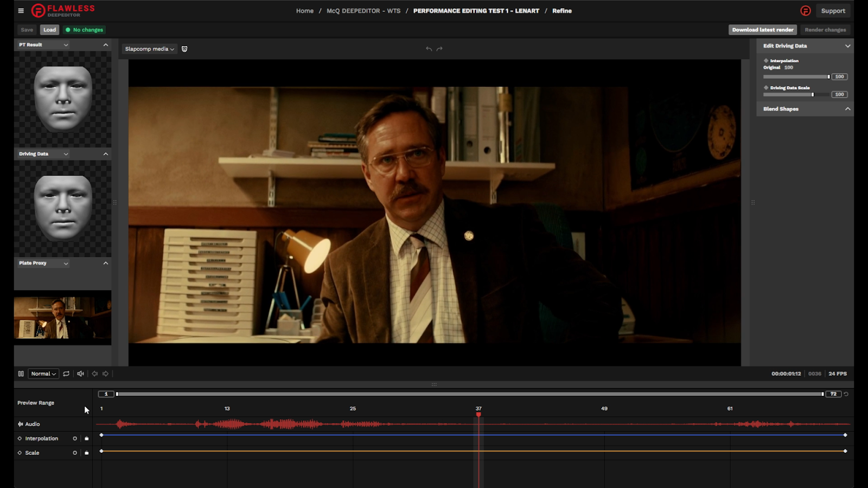868x488 pixels.
Task: Expand the Edit Driving Data section
Action: click(847, 46)
